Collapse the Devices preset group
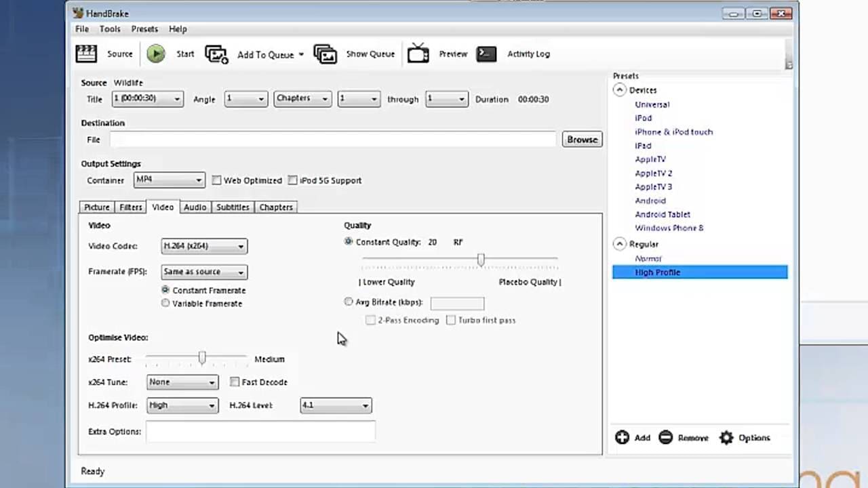The height and width of the screenshot is (488, 868). point(619,89)
